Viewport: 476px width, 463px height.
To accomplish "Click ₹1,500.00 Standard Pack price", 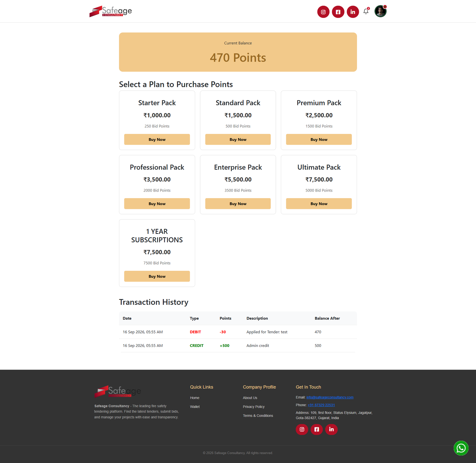I will pyautogui.click(x=238, y=115).
